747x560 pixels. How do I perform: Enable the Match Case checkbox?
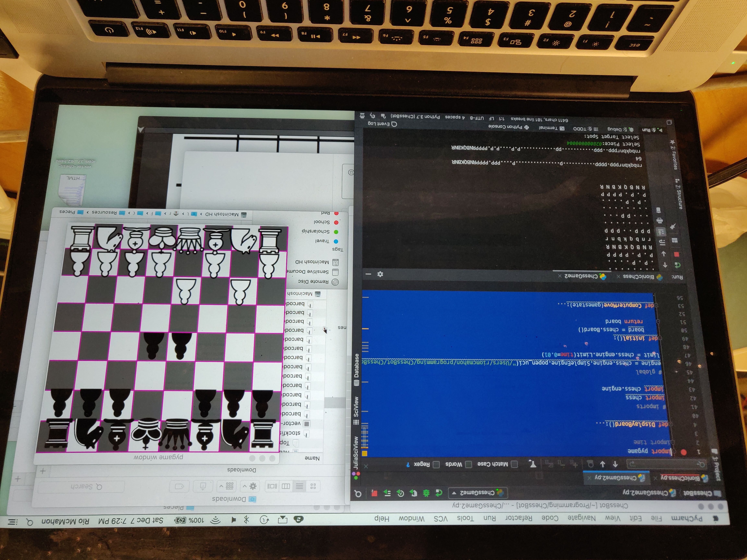click(x=514, y=464)
